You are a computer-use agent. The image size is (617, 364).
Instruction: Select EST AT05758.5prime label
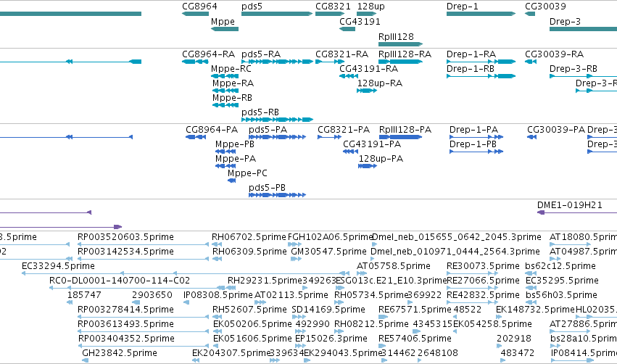(x=394, y=266)
